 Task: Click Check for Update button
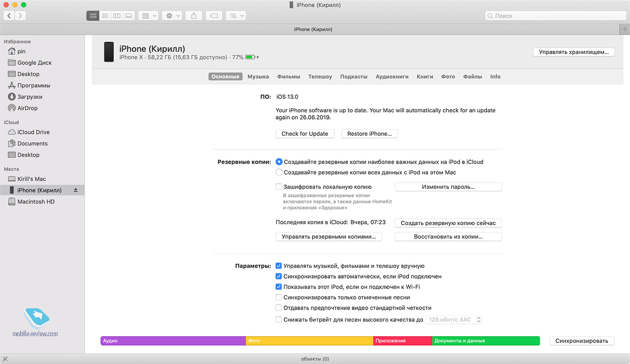(x=305, y=134)
